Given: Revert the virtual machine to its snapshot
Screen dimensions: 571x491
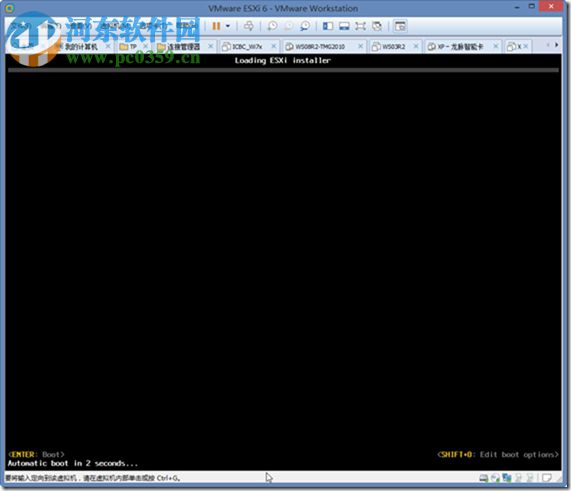Looking at the screenshot, I should pos(289,26).
